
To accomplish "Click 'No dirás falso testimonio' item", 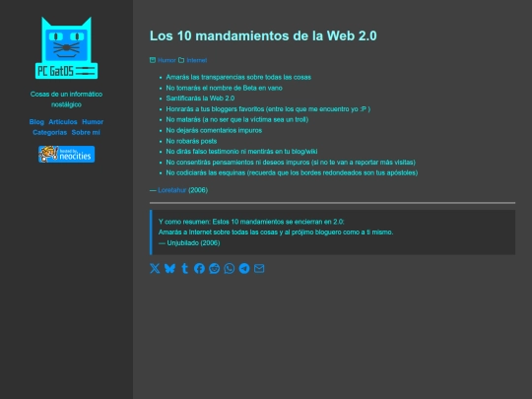I will [x=241, y=152].
